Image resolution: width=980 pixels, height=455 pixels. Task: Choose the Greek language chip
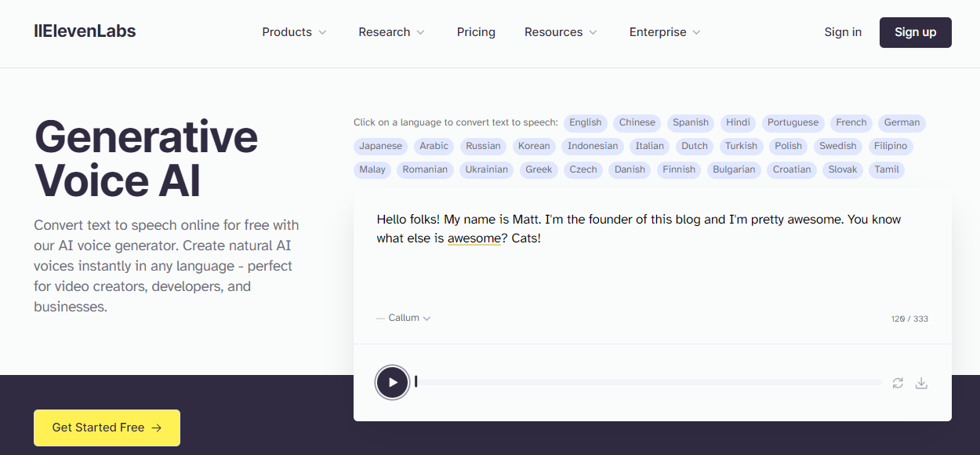tap(539, 169)
